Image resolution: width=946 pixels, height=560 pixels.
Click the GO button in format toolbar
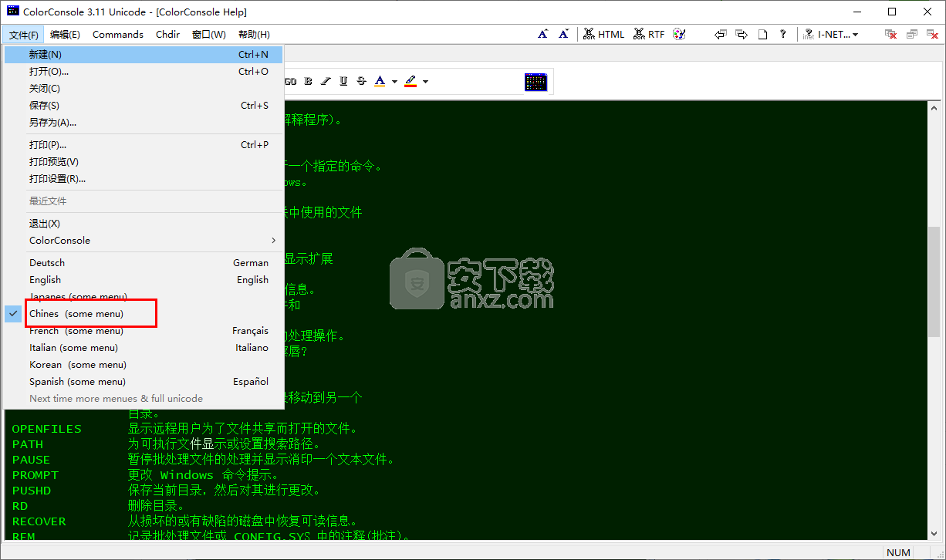[x=291, y=81]
